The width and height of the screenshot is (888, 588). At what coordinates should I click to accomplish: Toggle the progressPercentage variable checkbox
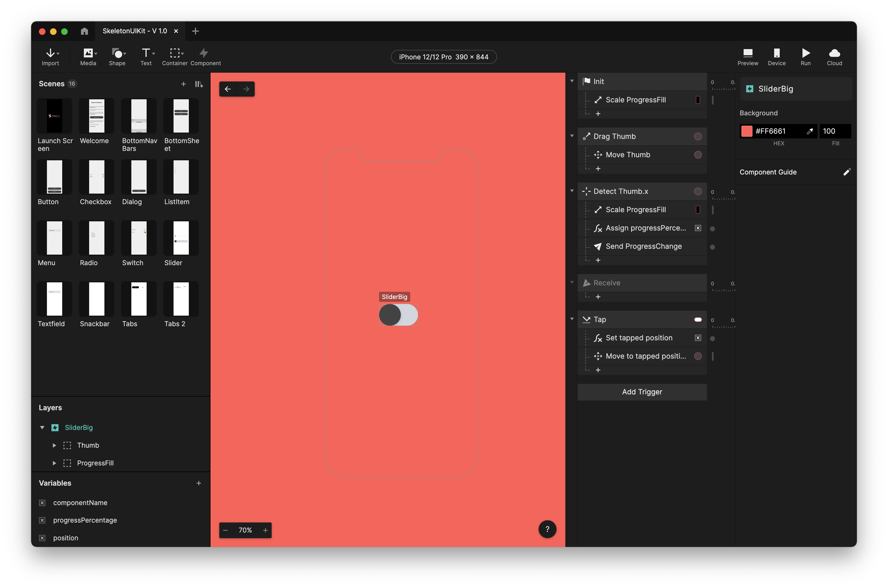pos(42,520)
